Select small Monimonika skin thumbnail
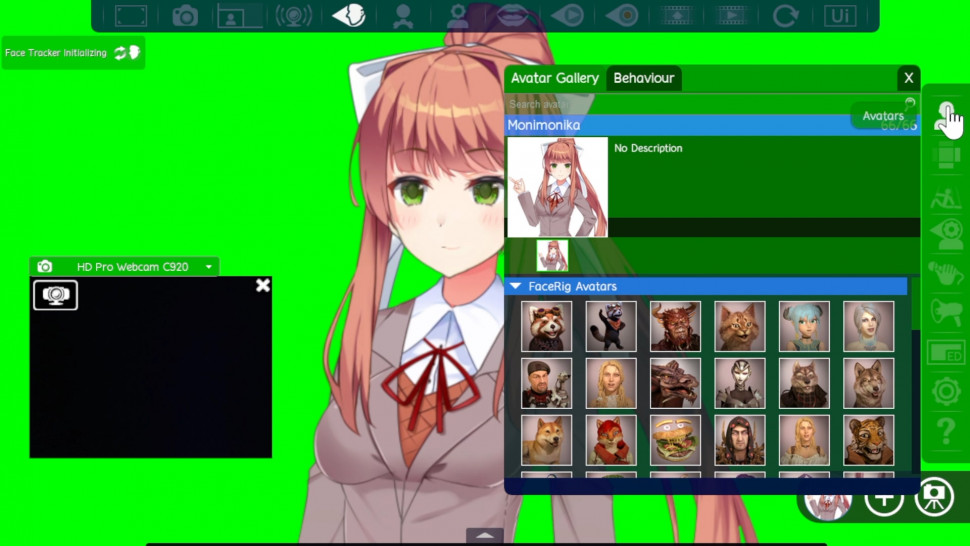The width and height of the screenshot is (970, 546). click(x=552, y=255)
